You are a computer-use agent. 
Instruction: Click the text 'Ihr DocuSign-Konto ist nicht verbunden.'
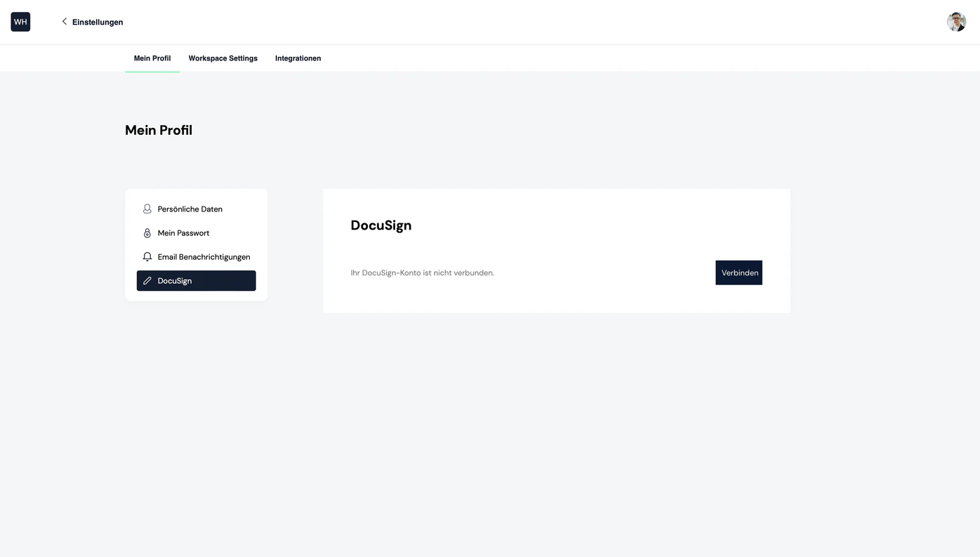423,273
